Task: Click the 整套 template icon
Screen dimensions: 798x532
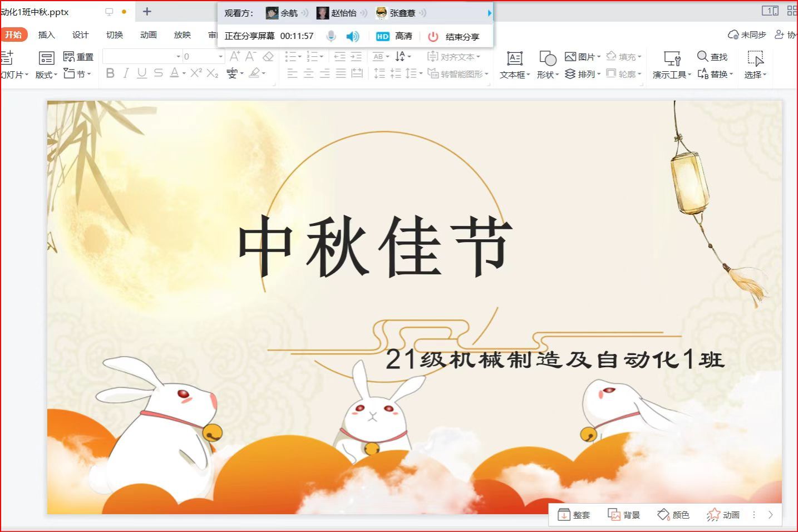Action: coord(564,515)
